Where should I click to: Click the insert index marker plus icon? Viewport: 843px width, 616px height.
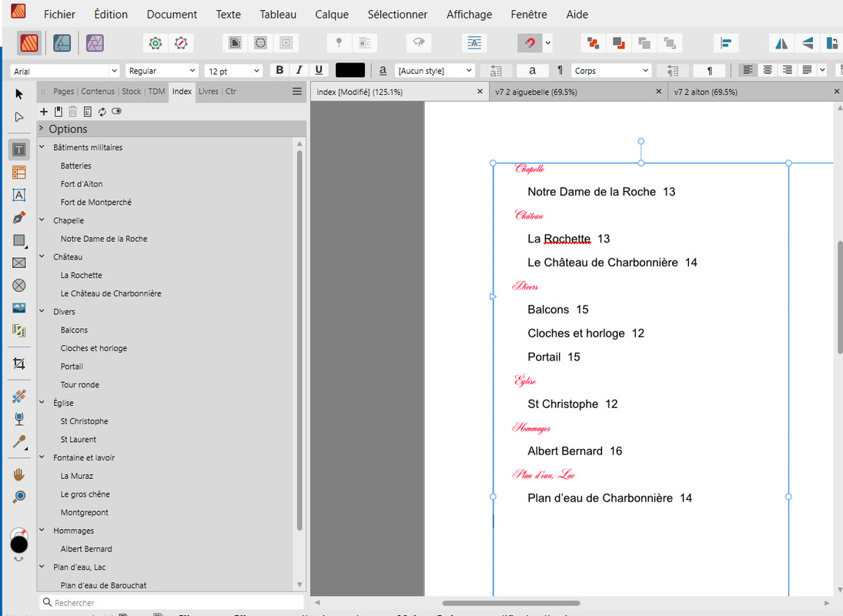(44, 112)
